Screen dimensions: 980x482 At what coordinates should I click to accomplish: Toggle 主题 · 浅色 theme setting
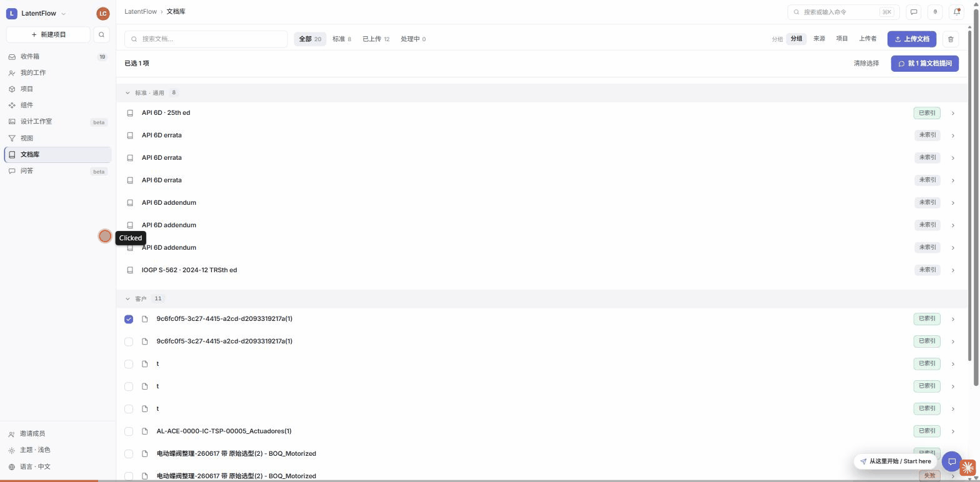[x=57, y=450]
